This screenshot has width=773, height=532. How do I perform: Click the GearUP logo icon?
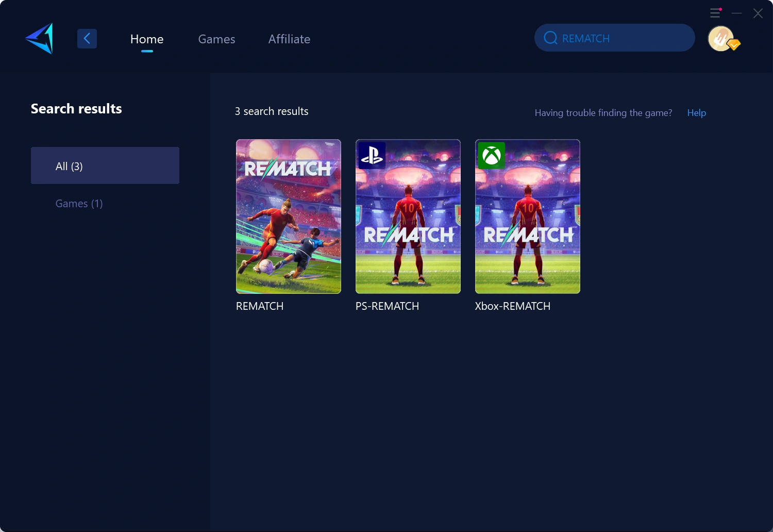pos(39,38)
